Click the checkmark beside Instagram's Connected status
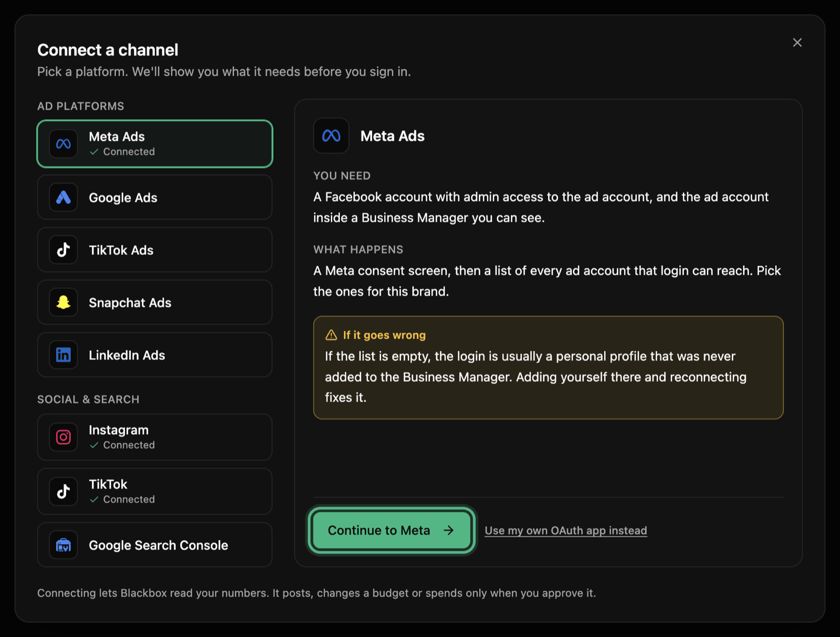Viewport: 840px width, 637px height. coord(94,445)
